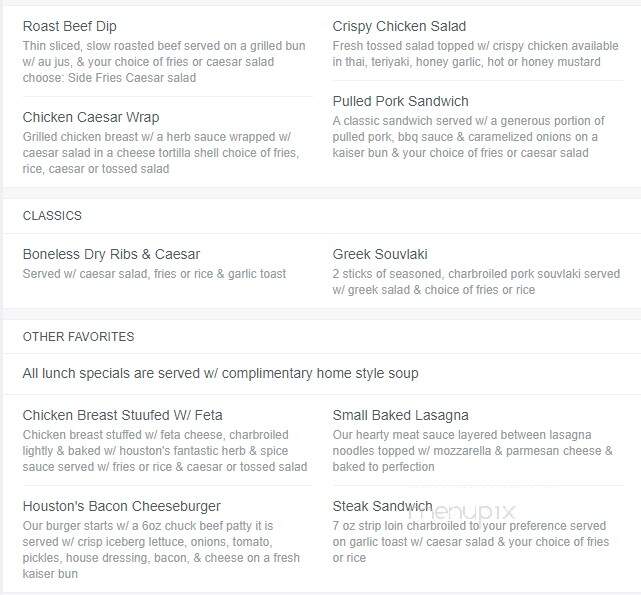This screenshot has height=595, width=641.
Task: Select the Pulled Pork Sandwich description
Action: click(468, 137)
